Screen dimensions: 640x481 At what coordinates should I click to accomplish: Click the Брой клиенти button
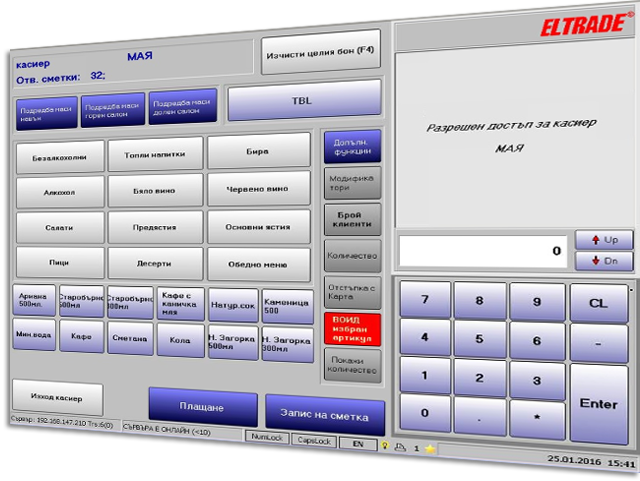click(352, 219)
